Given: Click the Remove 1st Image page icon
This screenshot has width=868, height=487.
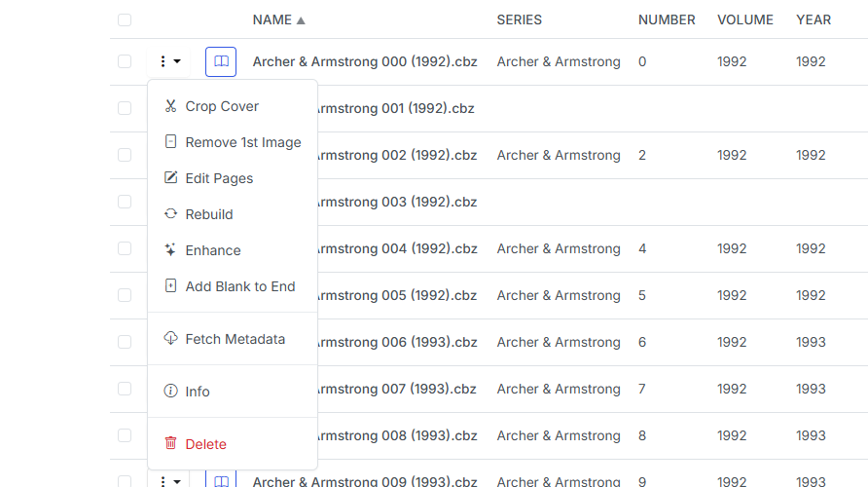Looking at the screenshot, I should (x=170, y=142).
